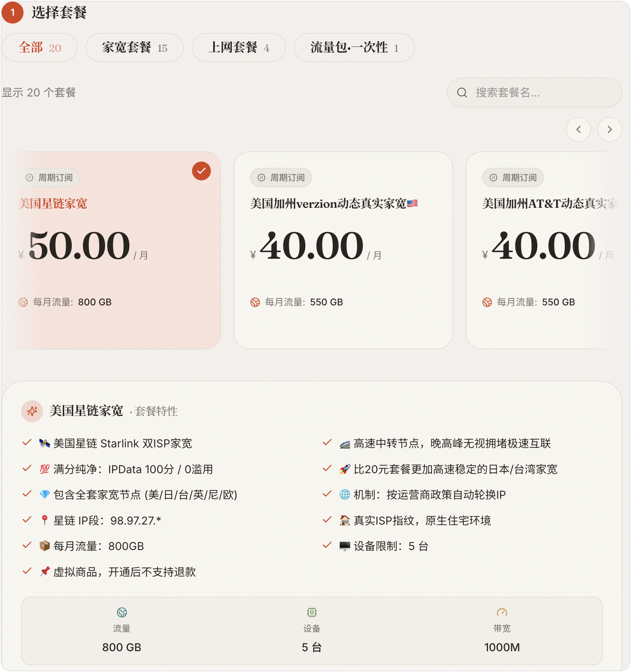Choose 美国加州AT&T动态真实家宽 plan card
This screenshot has height=672, width=631.
(x=545, y=250)
